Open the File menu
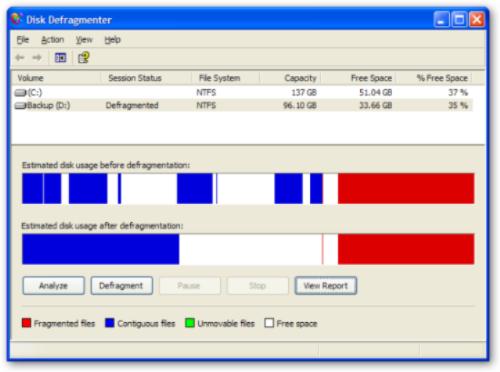Image resolution: width=500 pixels, height=372 pixels. coord(23,40)
